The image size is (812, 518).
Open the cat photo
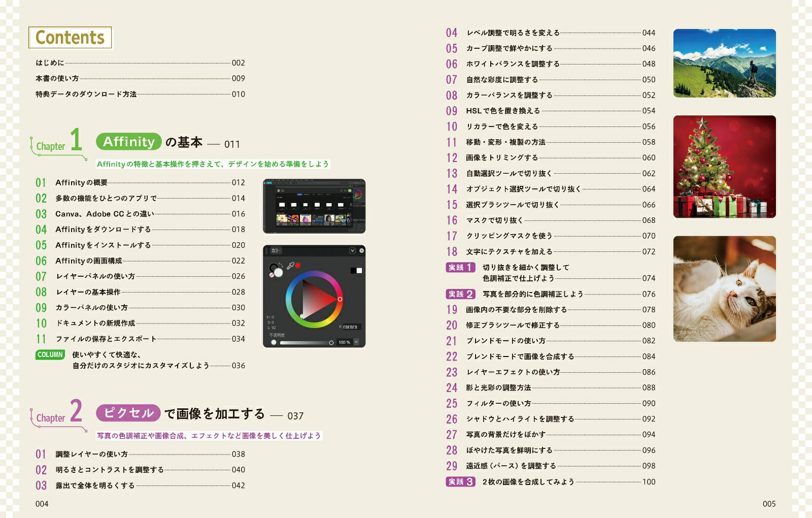coord(724,288)
